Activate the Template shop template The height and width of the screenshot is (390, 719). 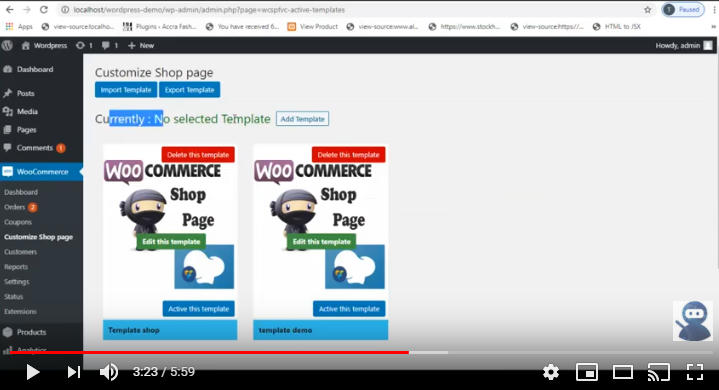coord(199,309)
